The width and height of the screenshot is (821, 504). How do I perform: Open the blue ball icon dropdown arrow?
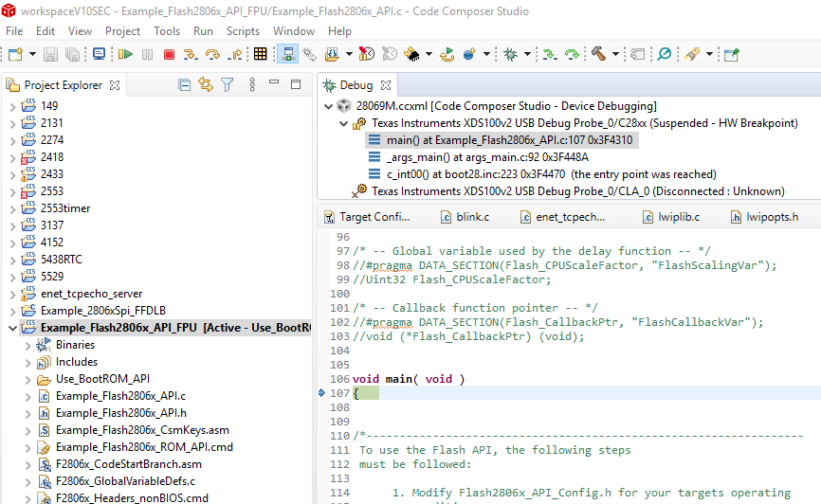[x=486, y=54]
